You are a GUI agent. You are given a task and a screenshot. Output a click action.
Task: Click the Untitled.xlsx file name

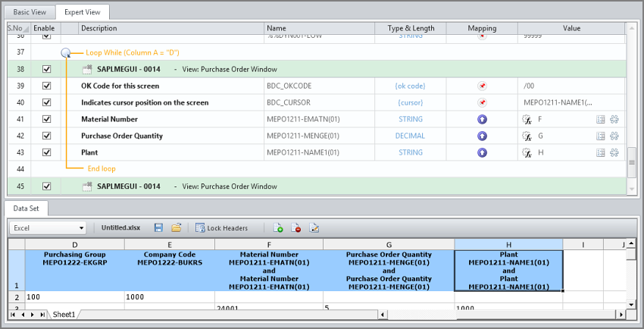tap(120, 228)
